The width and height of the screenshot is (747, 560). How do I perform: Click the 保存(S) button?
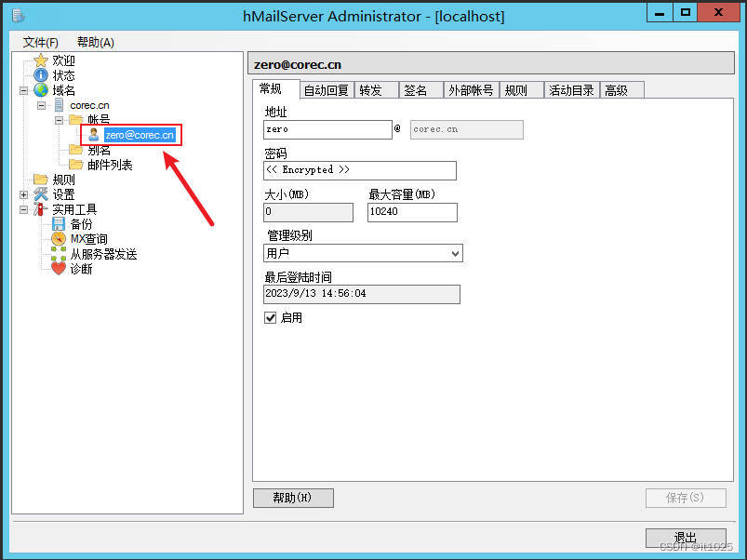pos(686,498)
